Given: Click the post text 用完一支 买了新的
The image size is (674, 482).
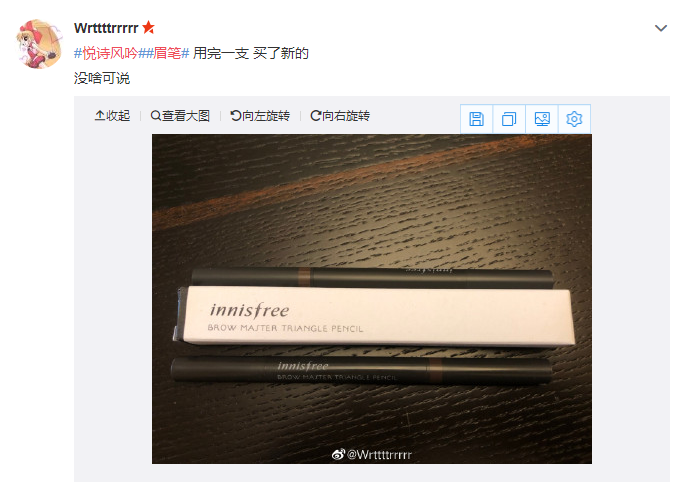Looking at the screenshot, I should pos(251,53).
